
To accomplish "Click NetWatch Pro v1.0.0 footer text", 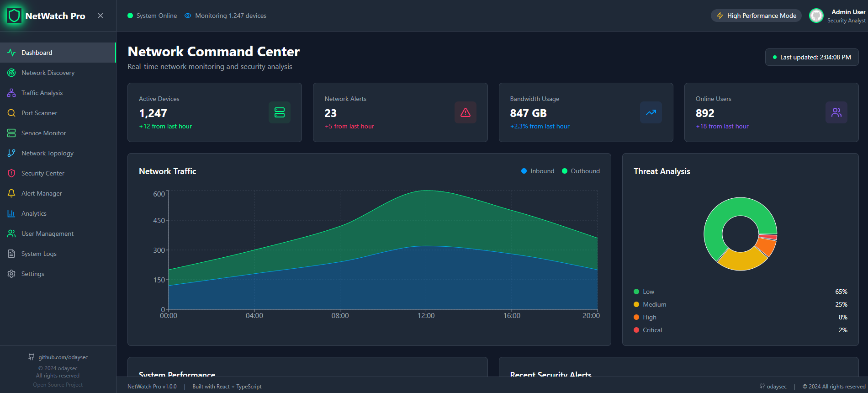I will click(x=152, y=387).
